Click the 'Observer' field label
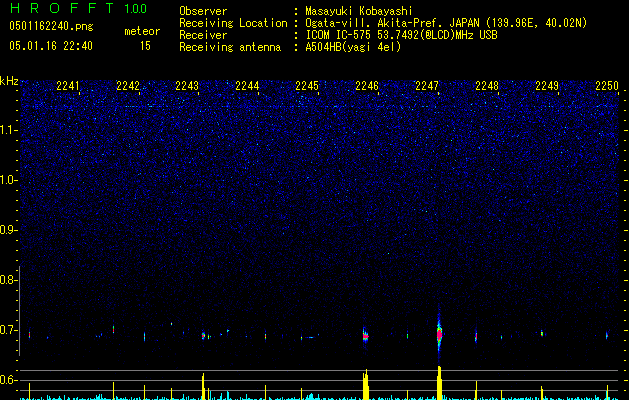The width and height of the screenshot is (629, 400). pyautogui.click(x=203, y=11)
